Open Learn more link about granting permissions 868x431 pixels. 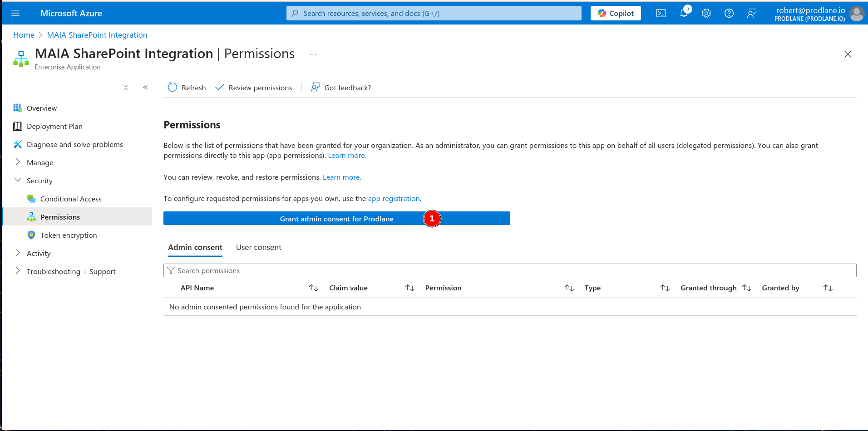pyautogui.click(x=347, y=156)
